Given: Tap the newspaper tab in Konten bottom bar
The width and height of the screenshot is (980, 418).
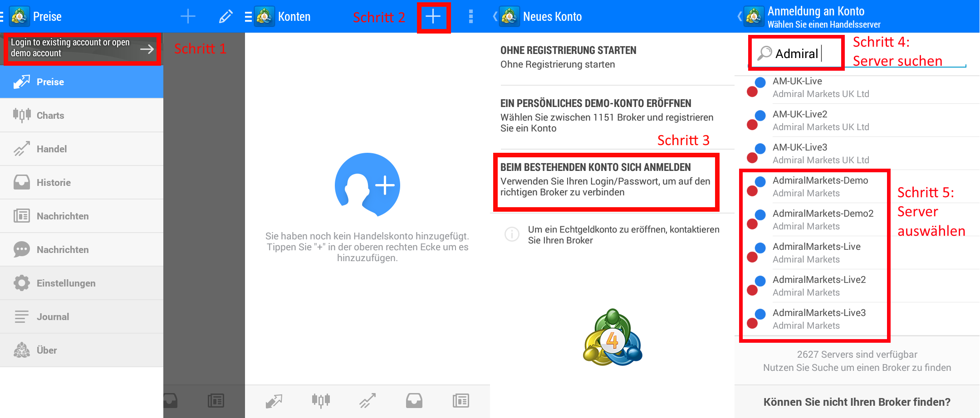Looking at the screenshot, I should coord(461,401).
